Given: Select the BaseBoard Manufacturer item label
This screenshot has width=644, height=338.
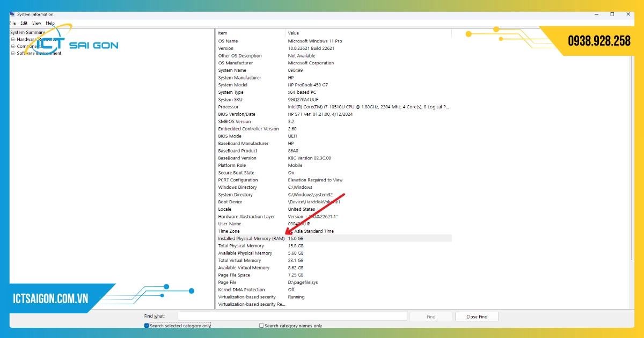Looking at the screenshot, I should click(x=243, y=144).
